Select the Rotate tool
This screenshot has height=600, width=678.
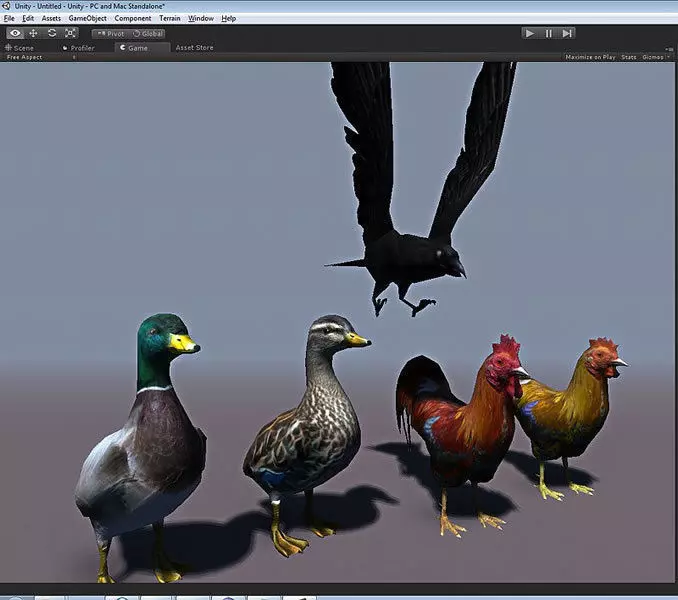coord(52,33)
